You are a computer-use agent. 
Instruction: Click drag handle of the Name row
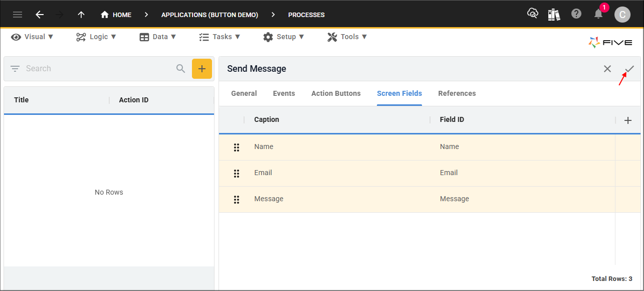237,147
